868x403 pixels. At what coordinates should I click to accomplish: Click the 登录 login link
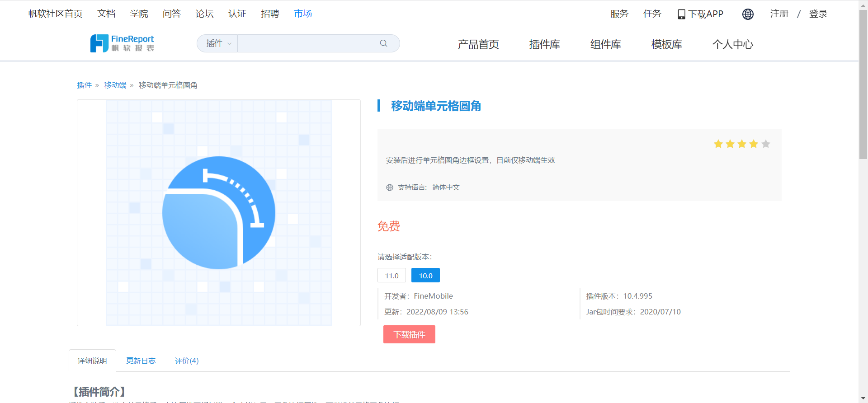(818, 14)
